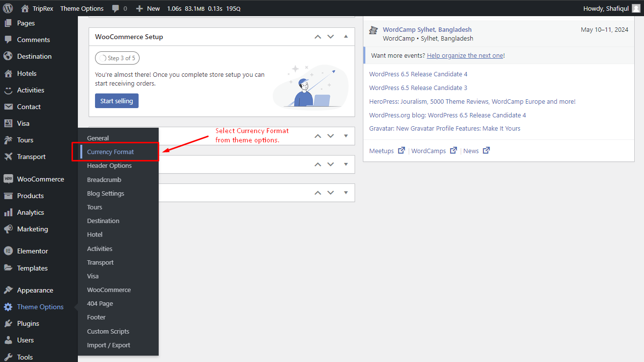Open 404 Page settings in the submenu

tap(100, 303)
